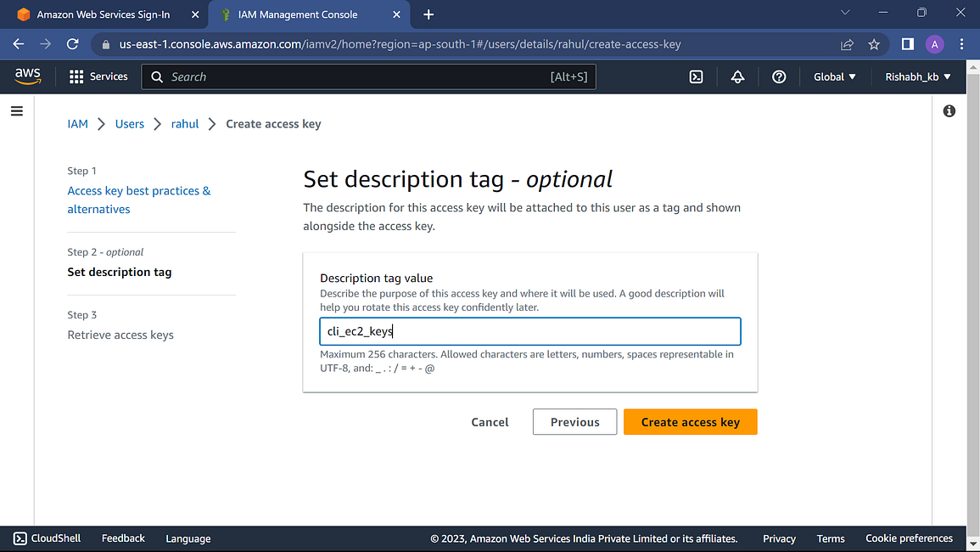View site lock info in address bar
Viewport: 980px width, 552px height.
105,44
